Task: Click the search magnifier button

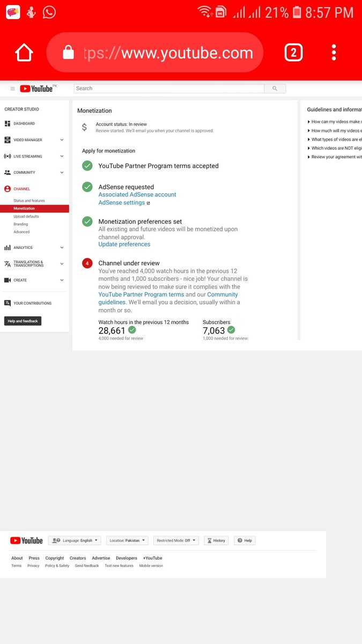Action: pyautogui.click(x=275, y=89)
